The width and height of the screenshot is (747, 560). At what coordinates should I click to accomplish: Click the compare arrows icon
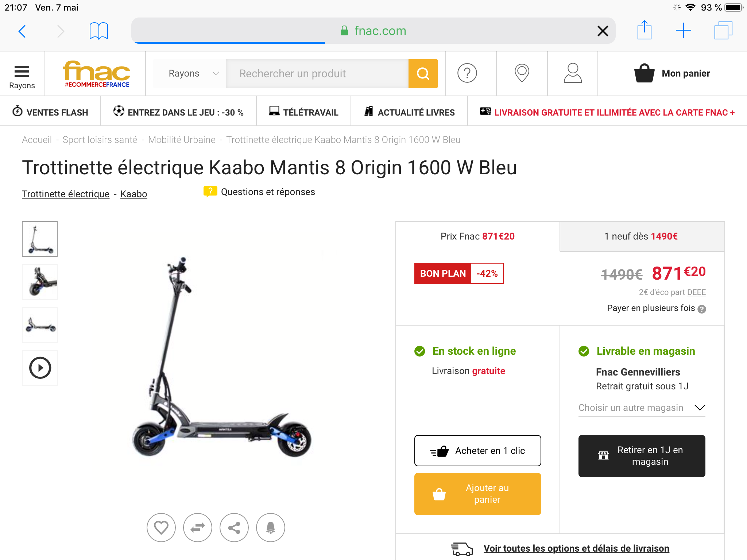[x=197, y=528]
